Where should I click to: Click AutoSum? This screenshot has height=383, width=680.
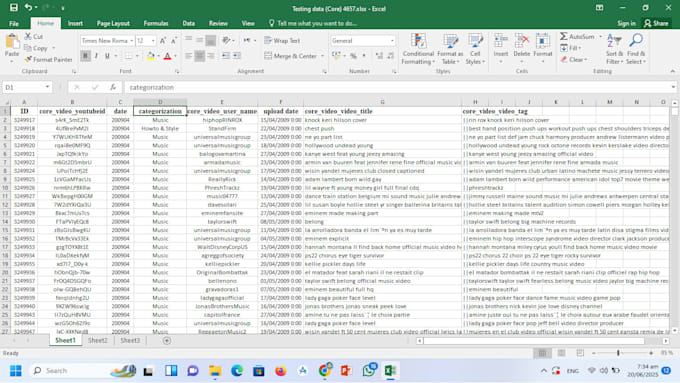pyautogui.click(x=578, y=36)
